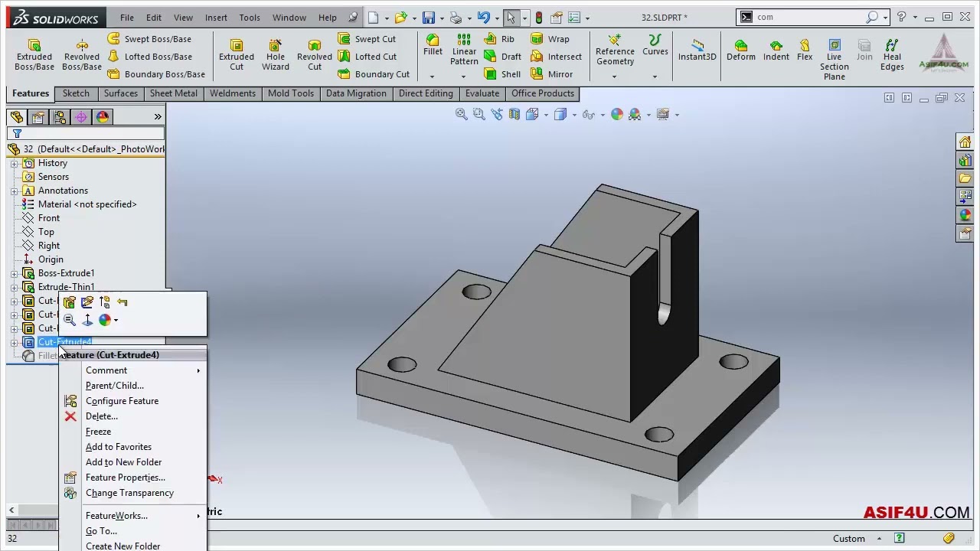Activate Live Section Plane
The image size is (980, 551).
[x=835, y=60]
